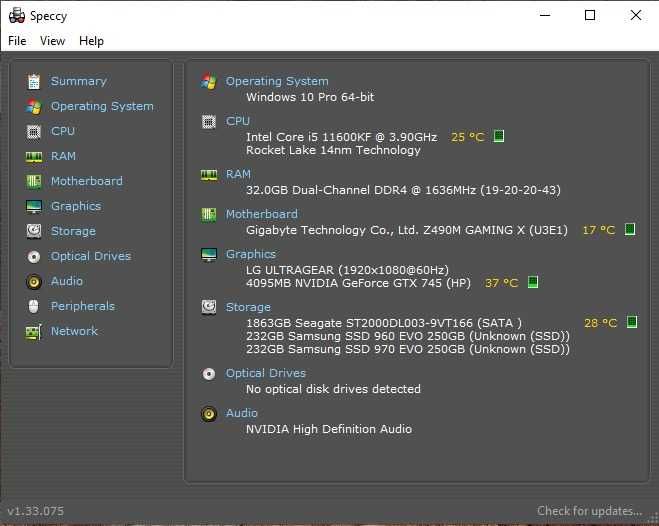Click the Optical Drives disc icon in sidebar
Viewport: 659px width, 526px height.
click(34, 256)
